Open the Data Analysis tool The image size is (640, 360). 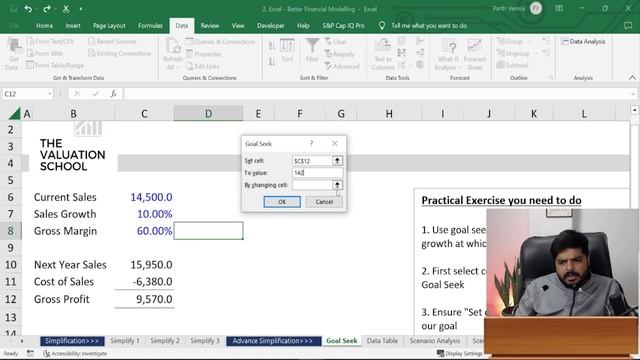pyautogui.click(x=583, y=41)
